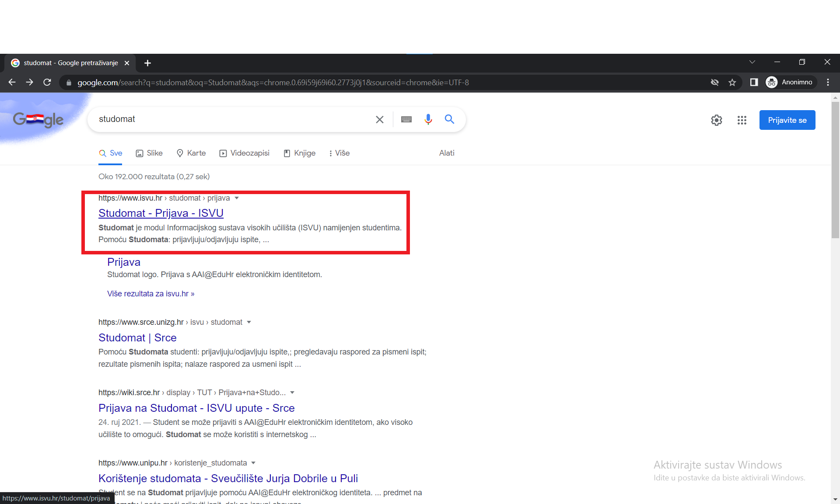Reload the page
Screen dimensions: 840x504
(47, 82)
